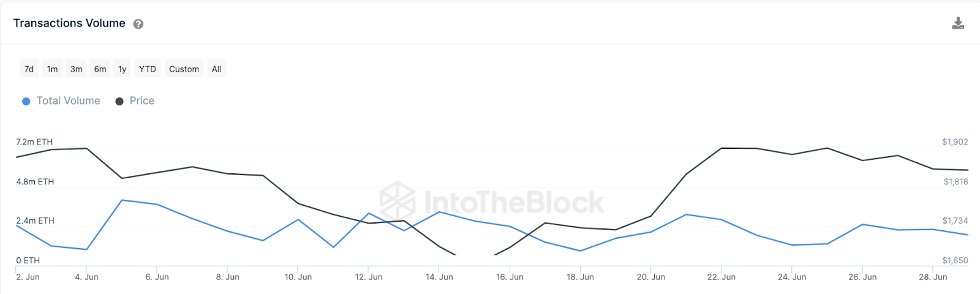Screen dimensions: 980x294
Task: Select the 7d time range
Action: pyautogui.click(x=29, y=69)
